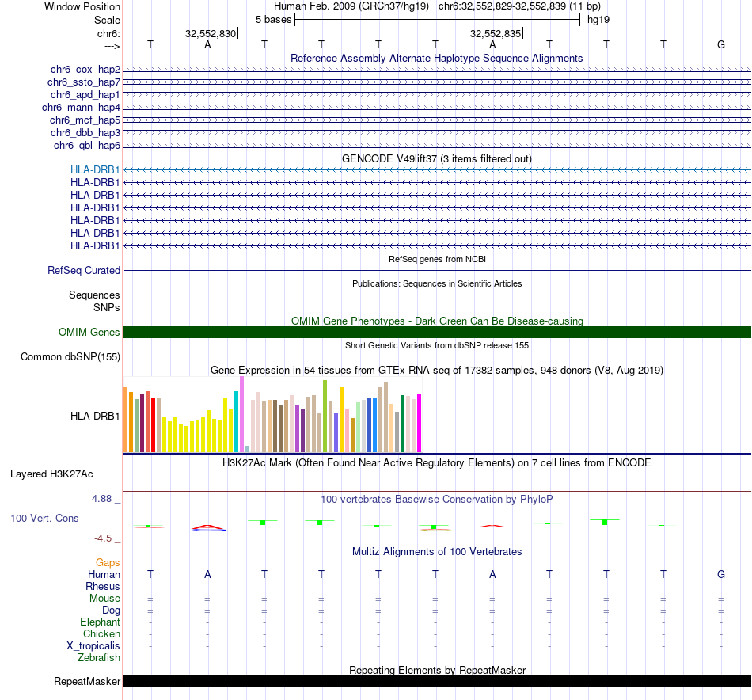The width and height of the screenshot is (752, 700).
Task: Select the HLA-DRB1 label beside the expression chart
Action: 95,417
